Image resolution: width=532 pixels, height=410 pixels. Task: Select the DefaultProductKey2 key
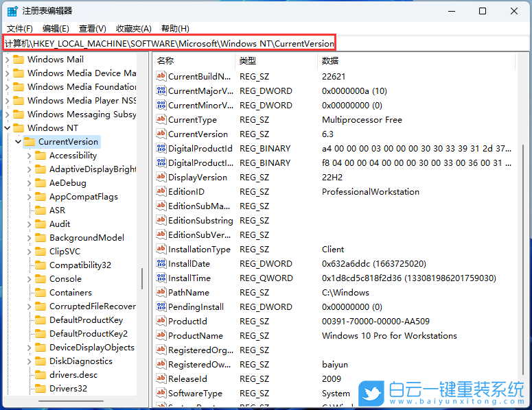coord(89,334)
